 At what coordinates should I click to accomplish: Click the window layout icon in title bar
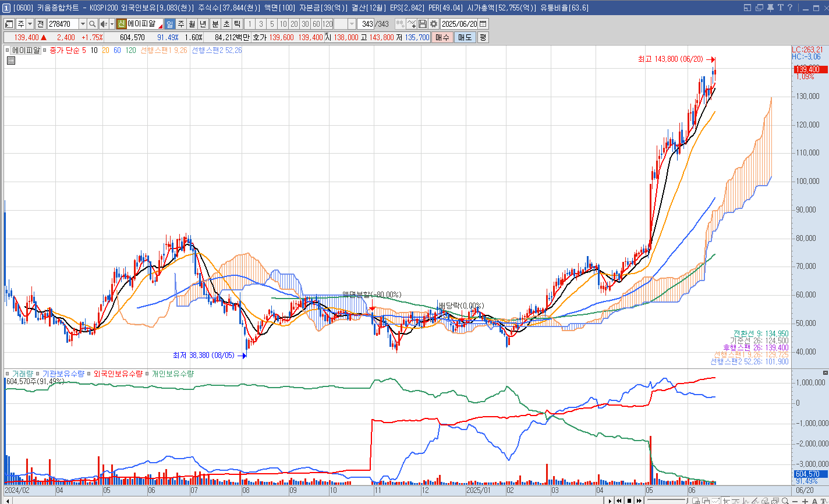748,8
